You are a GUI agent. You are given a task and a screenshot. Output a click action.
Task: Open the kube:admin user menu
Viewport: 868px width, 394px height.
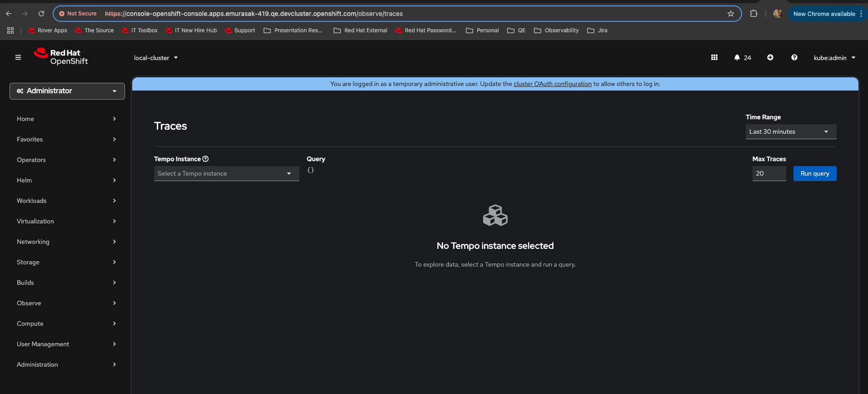pyautogui.click(x=834, y=58)
